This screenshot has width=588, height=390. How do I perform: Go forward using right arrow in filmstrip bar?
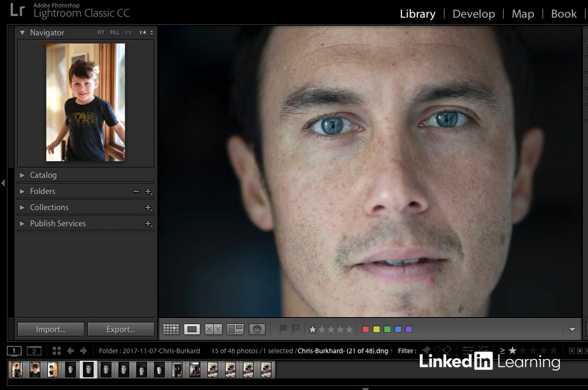pyautogui.click(x=84, y=350)
